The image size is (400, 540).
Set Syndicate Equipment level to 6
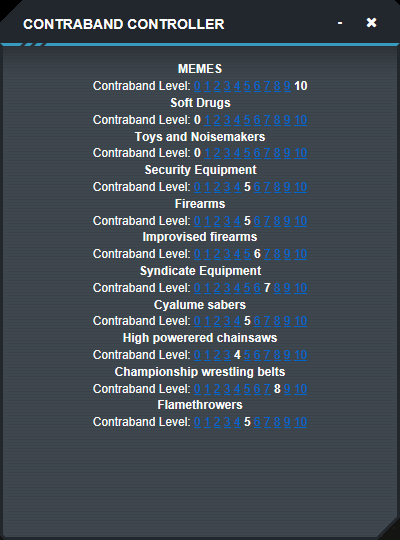(257, 288)
